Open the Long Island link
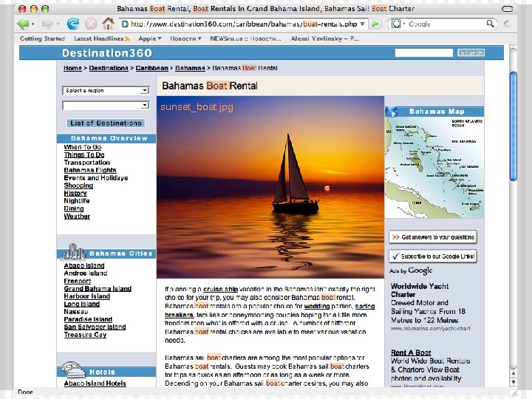Image resolution: width=532 pixels, height=399 pixels. (x=82, y=304)
